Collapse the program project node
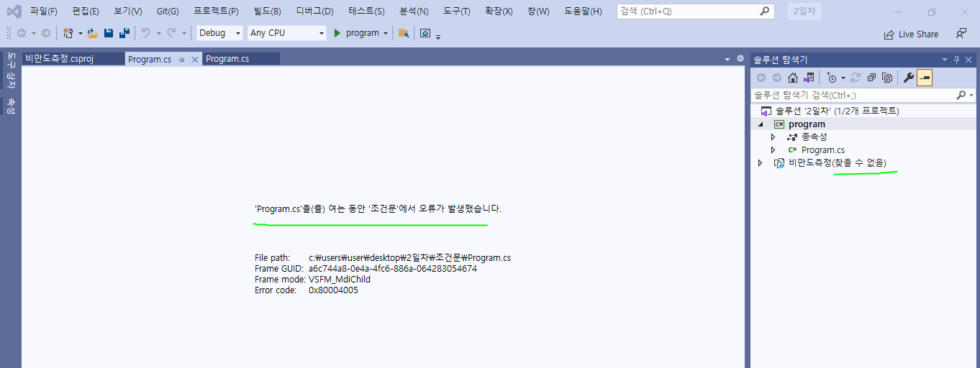The height and width of the screenshot is (368, 980). 761,124
